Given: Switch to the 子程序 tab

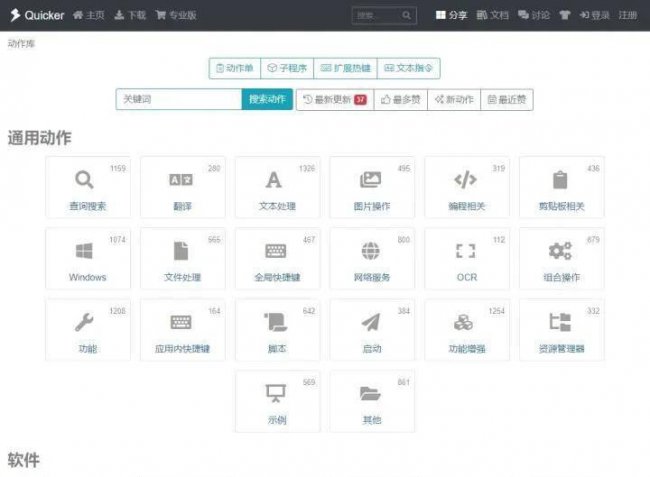Looking at the screenshot, I should pyautogui.click(x=287, y=68).
